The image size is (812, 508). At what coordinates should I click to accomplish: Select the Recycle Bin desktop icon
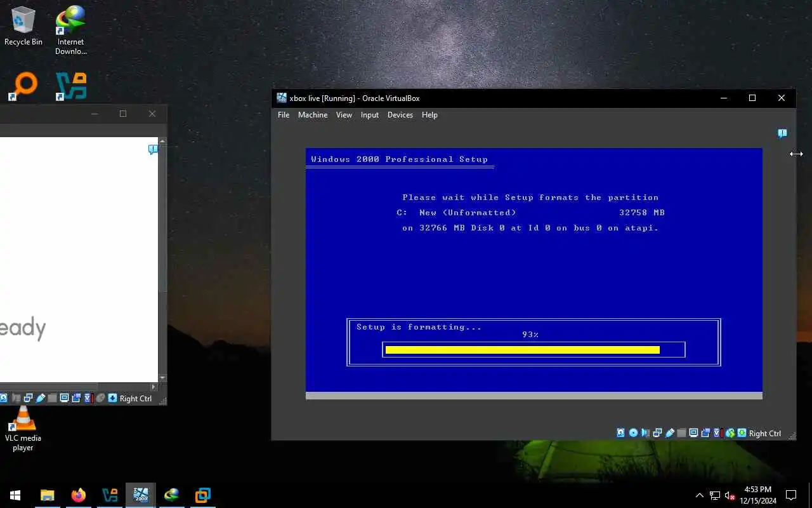pos(23,27)
